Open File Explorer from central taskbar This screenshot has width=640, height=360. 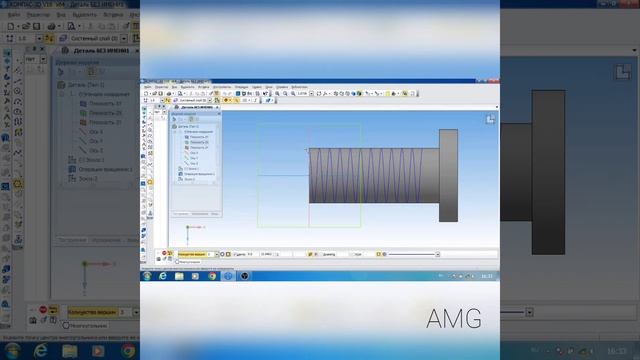179,276
